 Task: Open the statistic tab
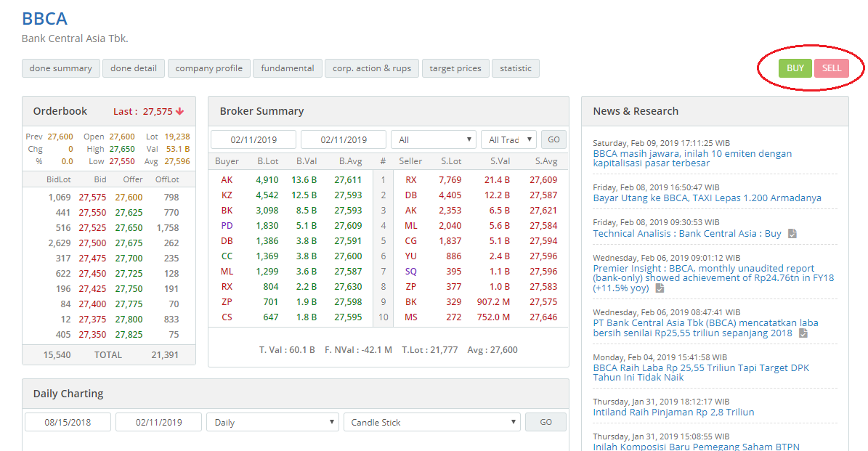point(516,68)
